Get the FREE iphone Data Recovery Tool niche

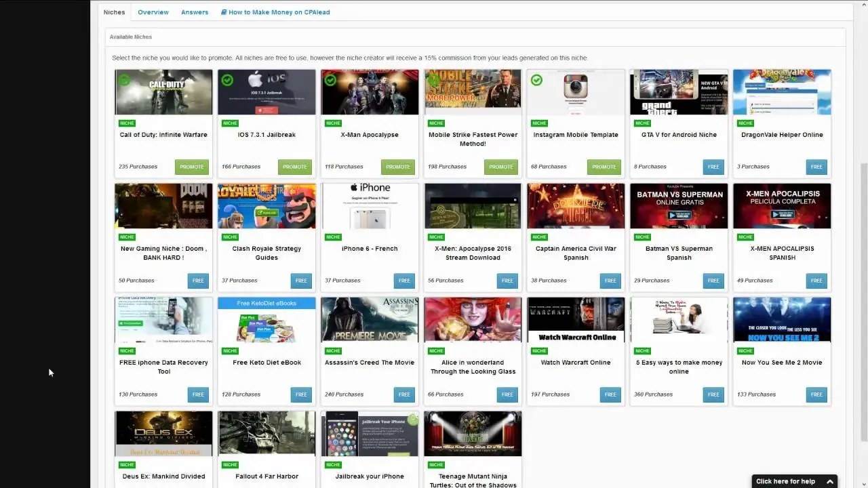tap(198, 394)
